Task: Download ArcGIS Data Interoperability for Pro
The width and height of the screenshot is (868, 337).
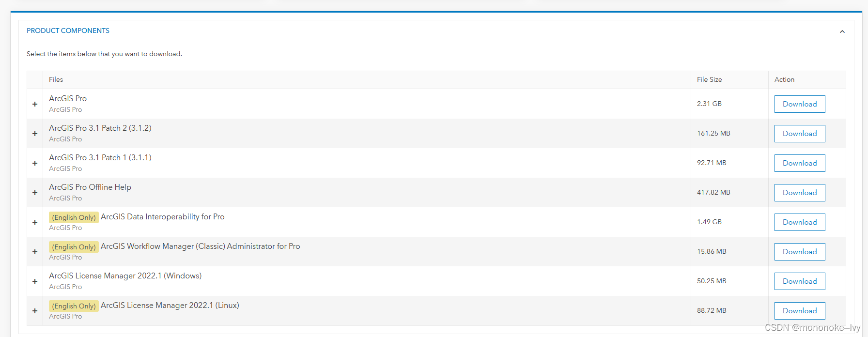Action: pyautogui.click(x=800, y=222)
